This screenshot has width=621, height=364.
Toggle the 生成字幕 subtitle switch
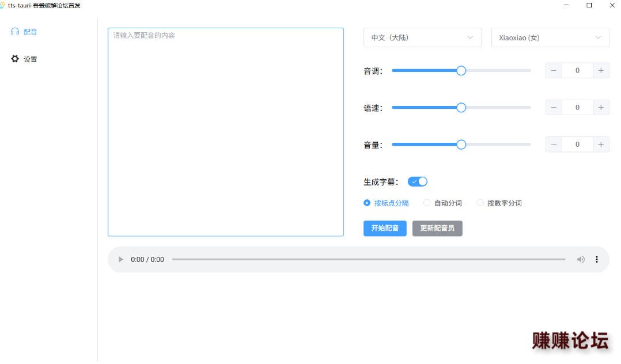[x=418, y=182]
